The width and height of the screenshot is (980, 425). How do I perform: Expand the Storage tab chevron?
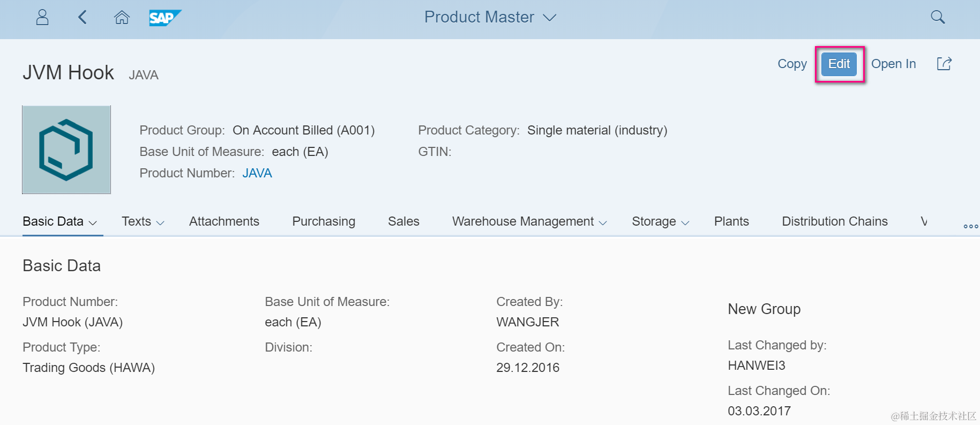(685, 223)
